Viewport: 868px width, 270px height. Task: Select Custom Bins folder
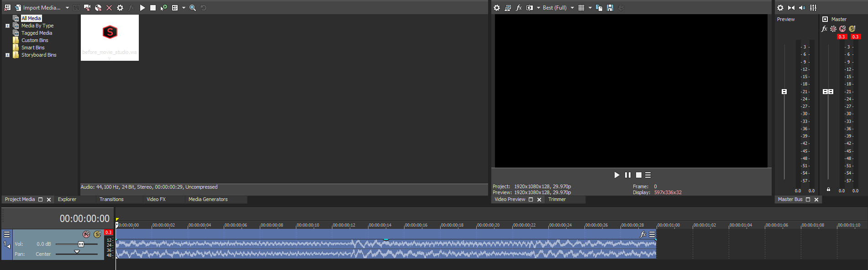click(35, 40)
